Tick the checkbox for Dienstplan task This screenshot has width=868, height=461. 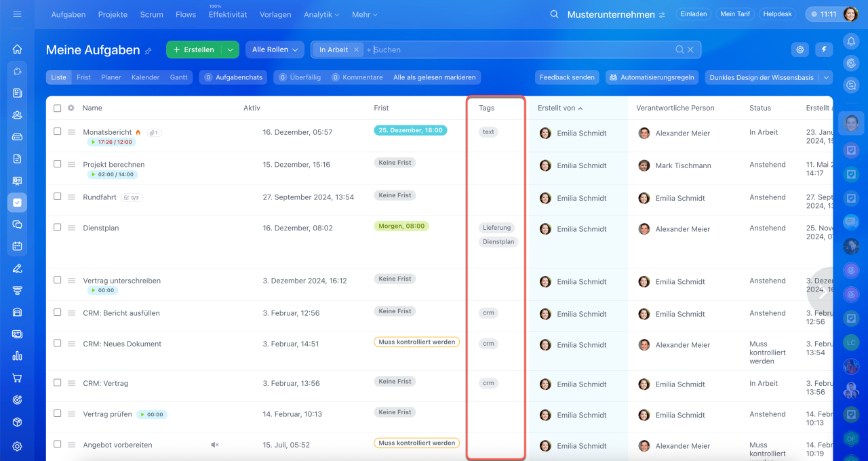click(x=58, y=227)
